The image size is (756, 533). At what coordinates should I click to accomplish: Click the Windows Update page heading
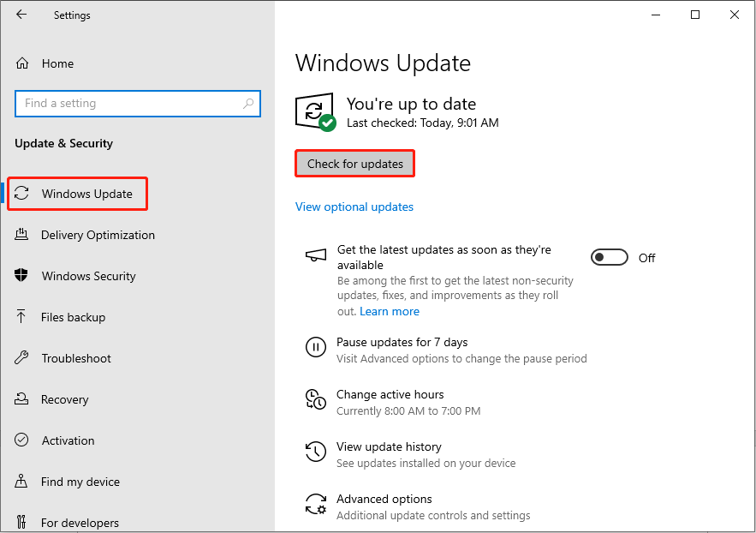[x=383, y=63]
